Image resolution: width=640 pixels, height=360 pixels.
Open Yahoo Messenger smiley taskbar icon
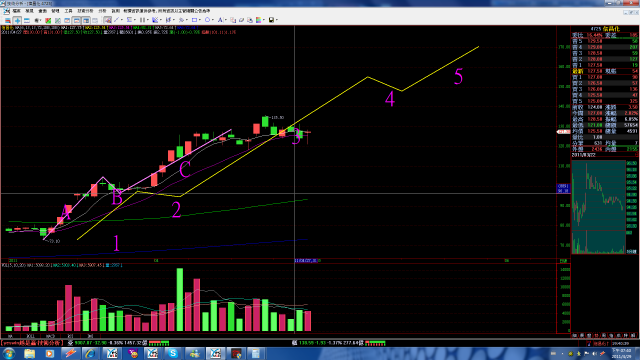[133, 353]
